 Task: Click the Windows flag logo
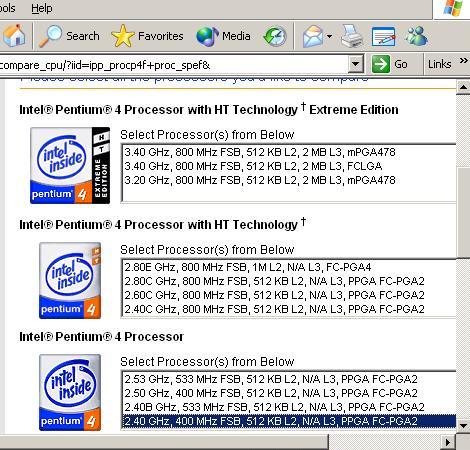click(453, 8)
